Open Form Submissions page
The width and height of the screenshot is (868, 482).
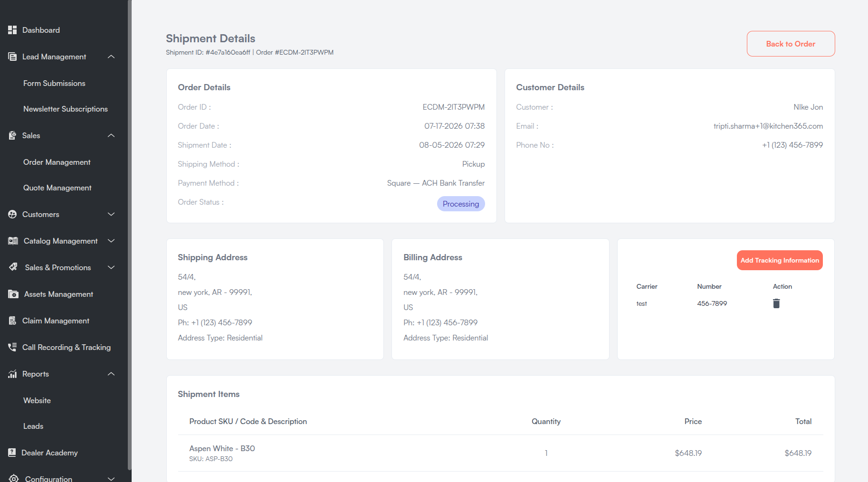coord(54,83)
